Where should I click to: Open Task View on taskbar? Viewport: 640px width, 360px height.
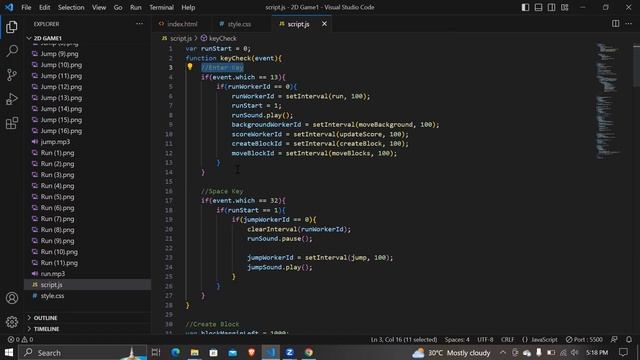tap(156, 352)
